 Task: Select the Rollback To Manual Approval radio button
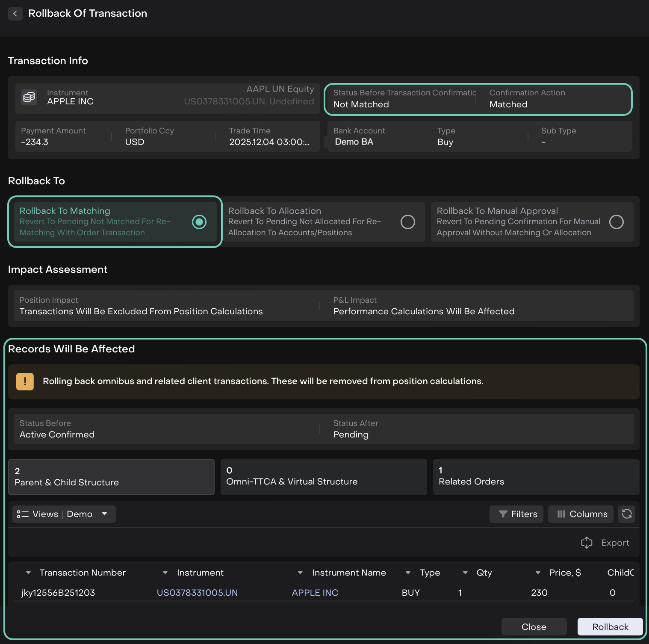tap(616, 222)
